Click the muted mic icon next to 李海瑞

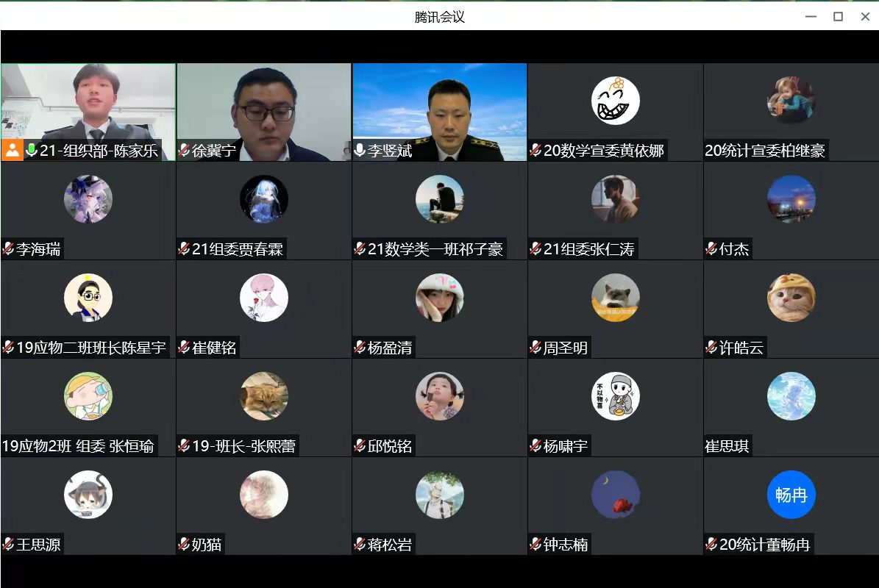[x=8, y=248]
